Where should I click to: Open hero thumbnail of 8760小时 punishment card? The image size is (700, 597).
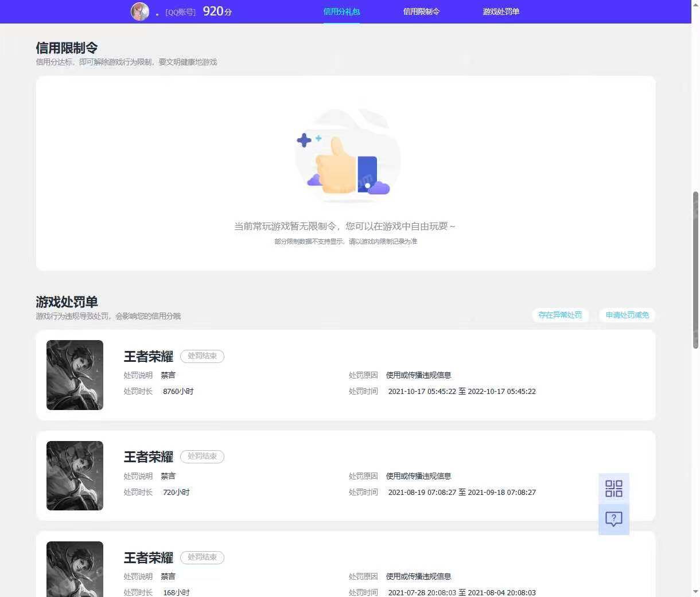click(x=75, y=375)
